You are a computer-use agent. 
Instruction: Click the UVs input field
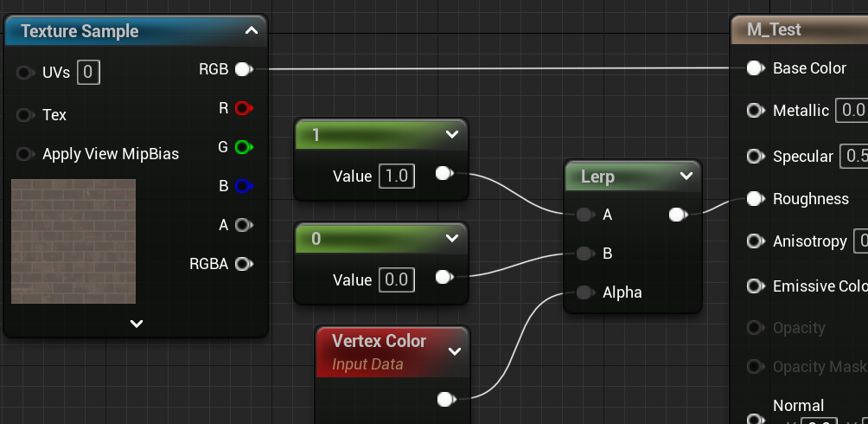click(x=88, y=74)
